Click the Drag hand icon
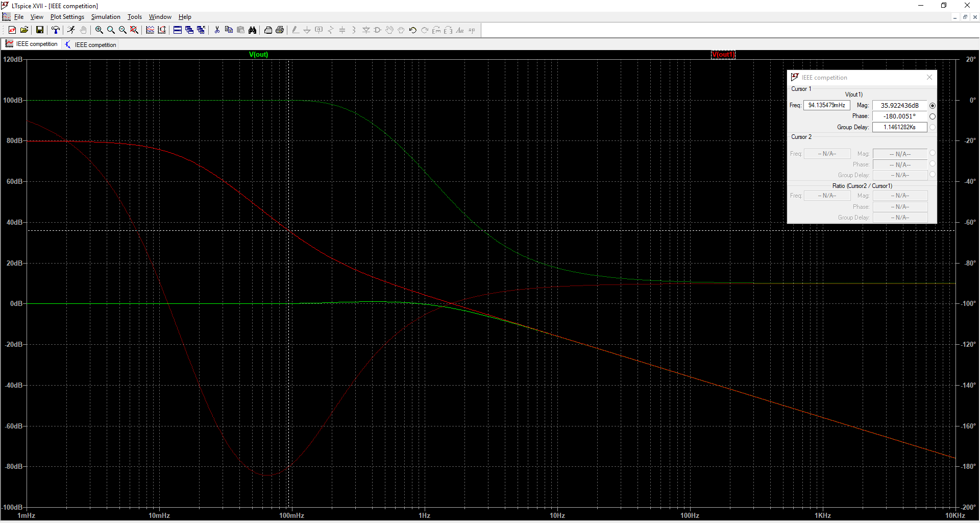The image size is (980, 523). tap(401, 30)
